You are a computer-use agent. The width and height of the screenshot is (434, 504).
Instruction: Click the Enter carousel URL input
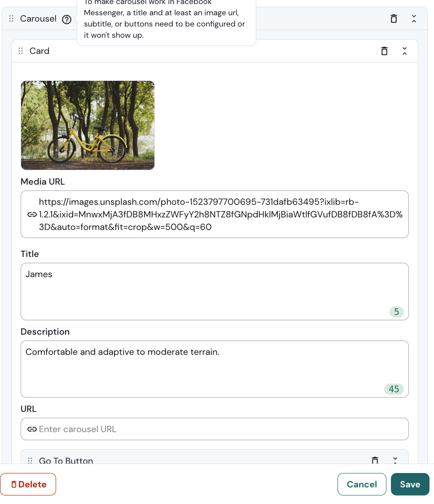point(222,429)
